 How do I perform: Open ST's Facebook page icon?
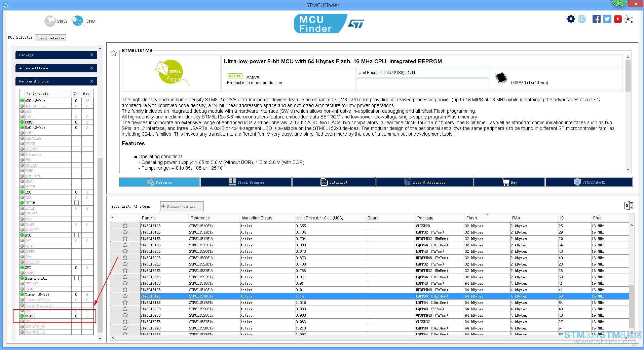(x=596, y=19)
